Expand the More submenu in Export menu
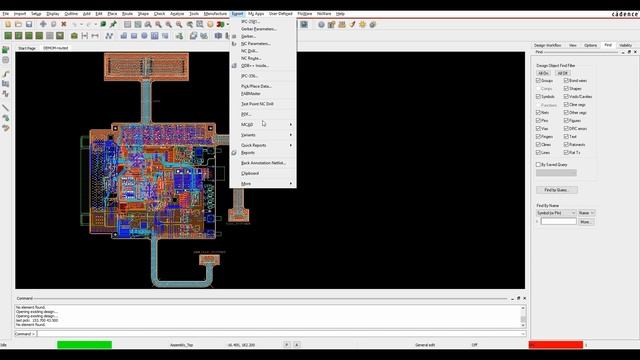Viewport: 640px width, 360px height. [263, 184]
